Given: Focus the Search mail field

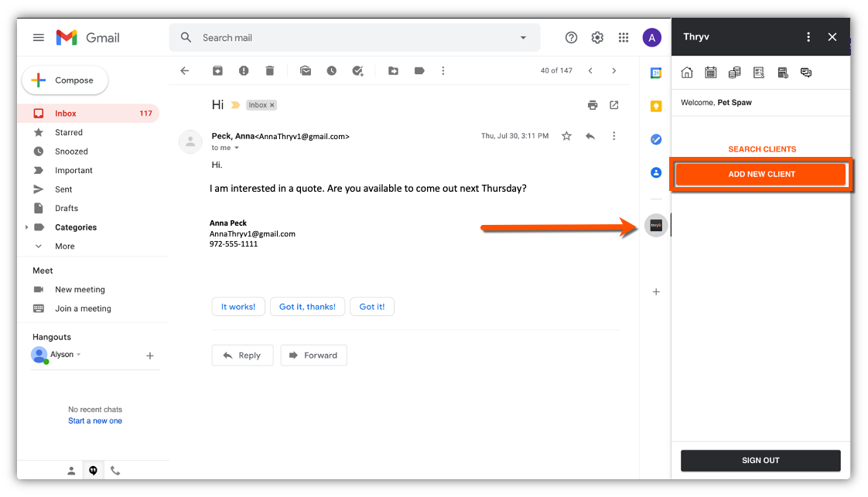Looking at the screenshot, I should click(354, 38).
